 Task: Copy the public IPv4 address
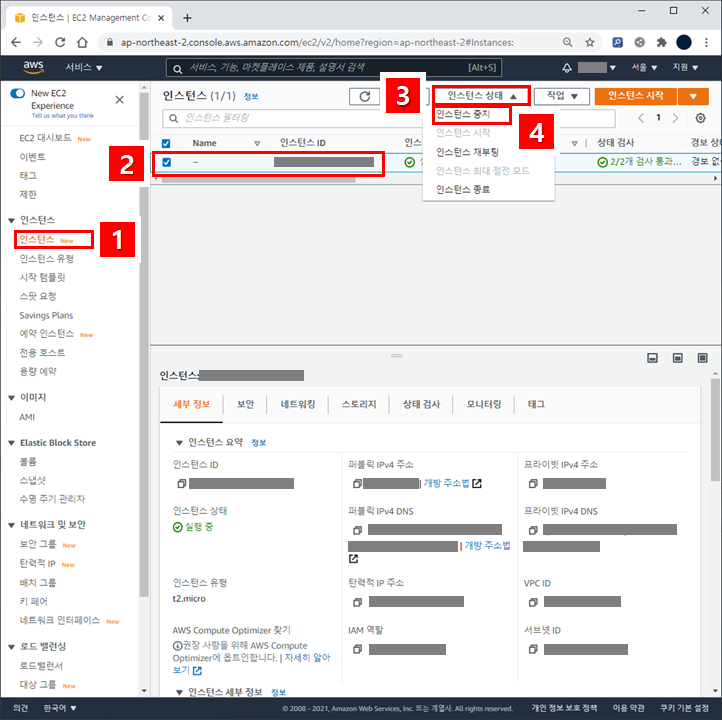pyautogui.click(x=357, y=483)
